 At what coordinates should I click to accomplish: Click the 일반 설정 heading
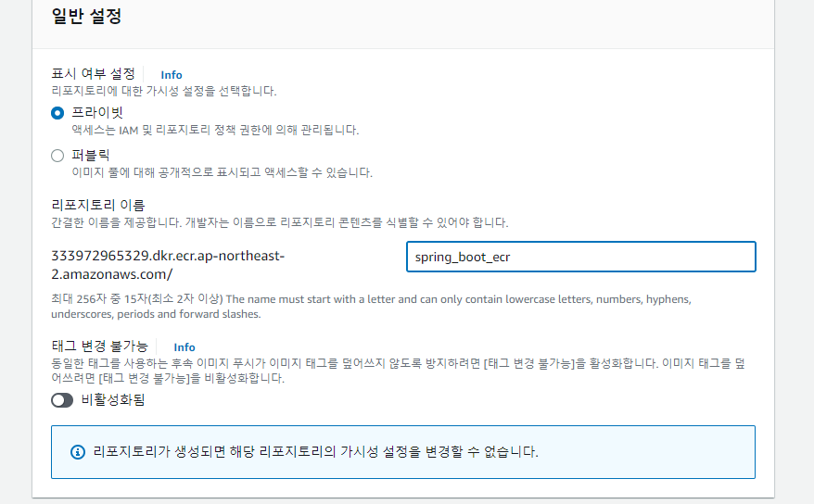86,16
